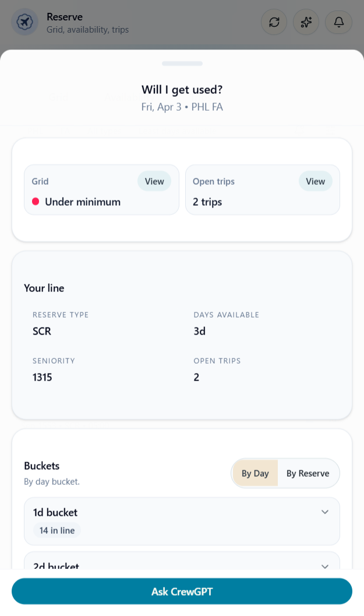View the Open trips list
364x616 pixels.
point(315,181)
